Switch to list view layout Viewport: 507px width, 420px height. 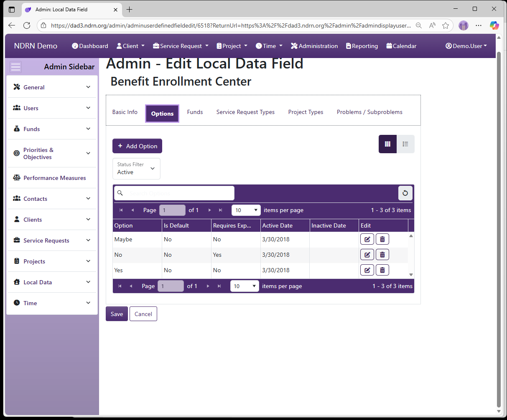tap(405, 144)
